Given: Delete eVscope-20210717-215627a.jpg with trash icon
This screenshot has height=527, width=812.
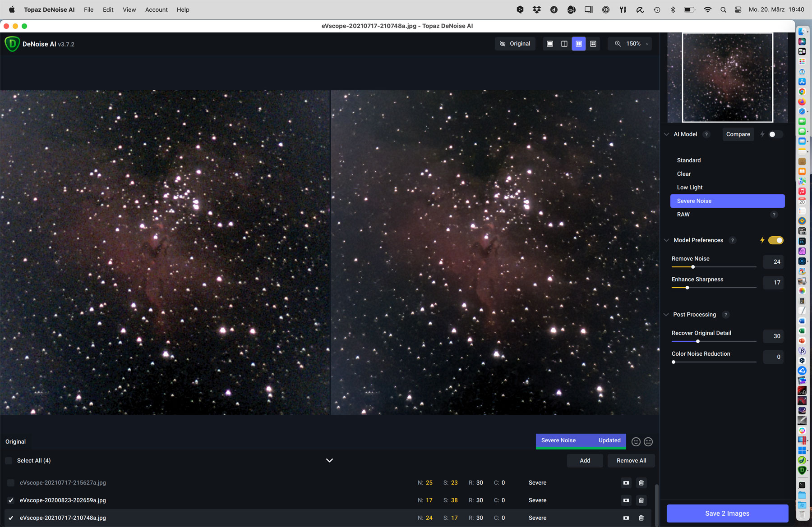Looking at the screenshot, I should point(641,483).
